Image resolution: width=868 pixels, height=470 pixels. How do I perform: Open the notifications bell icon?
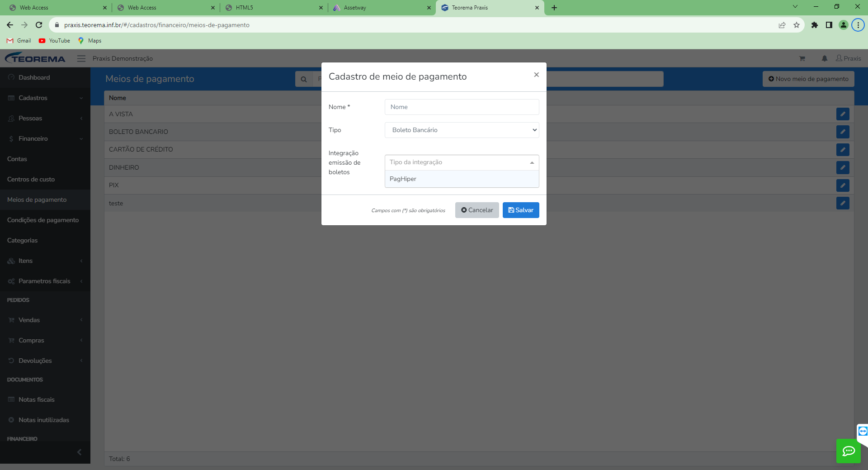point(825,58)
